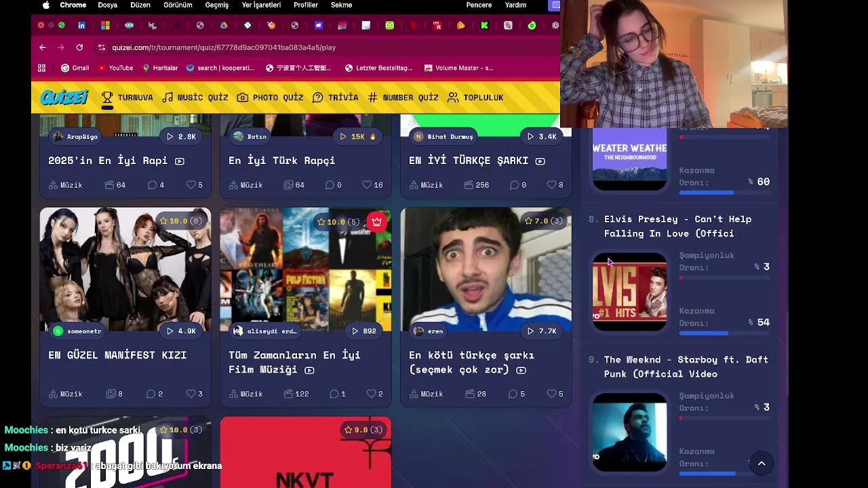The image size is (868, 488).
Task: Click the eren author badge
Action: point(429,331)
